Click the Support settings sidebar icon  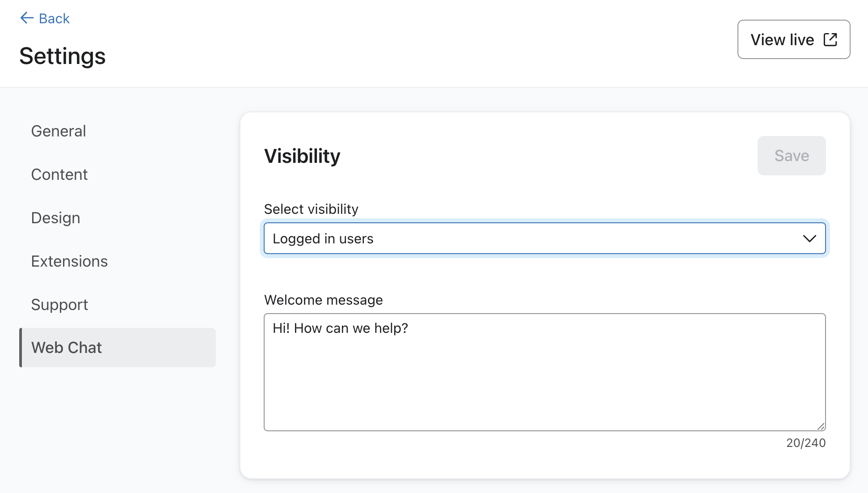[x=59, y=304]
